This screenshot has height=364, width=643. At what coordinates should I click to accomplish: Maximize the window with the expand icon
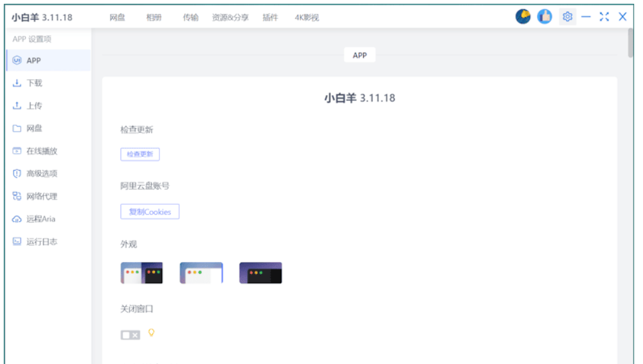pos(604,17)
